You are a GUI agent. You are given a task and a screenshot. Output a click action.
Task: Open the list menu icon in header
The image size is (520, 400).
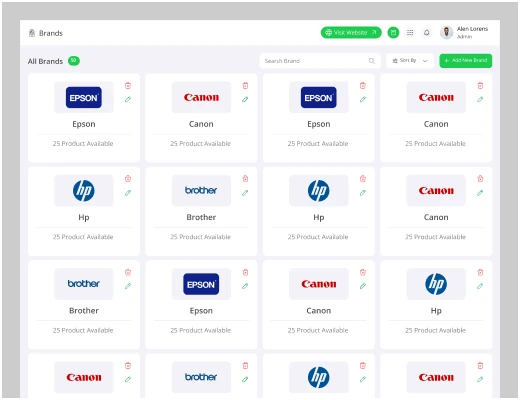[410, 32]
